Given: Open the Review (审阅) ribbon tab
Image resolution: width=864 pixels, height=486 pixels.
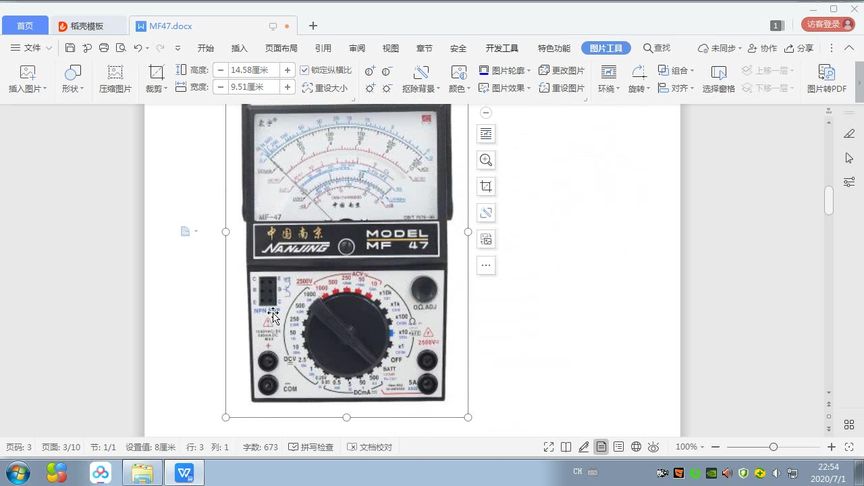Looking at the screenshot, I should (x=357, y=48).
